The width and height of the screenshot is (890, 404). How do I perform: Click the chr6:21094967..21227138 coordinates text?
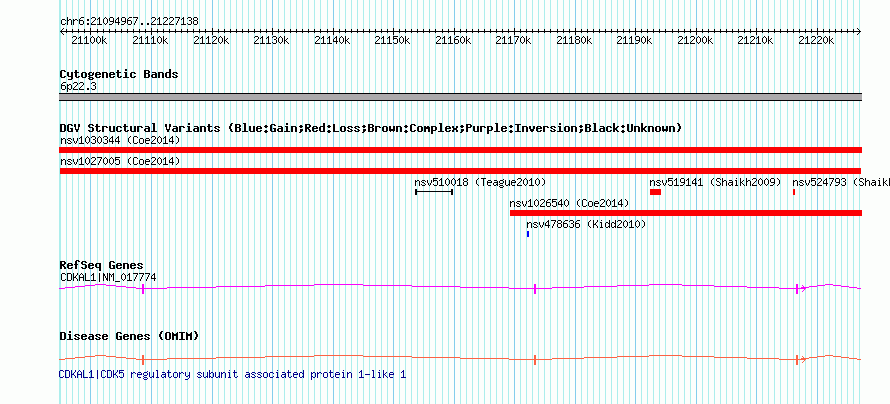129,22
